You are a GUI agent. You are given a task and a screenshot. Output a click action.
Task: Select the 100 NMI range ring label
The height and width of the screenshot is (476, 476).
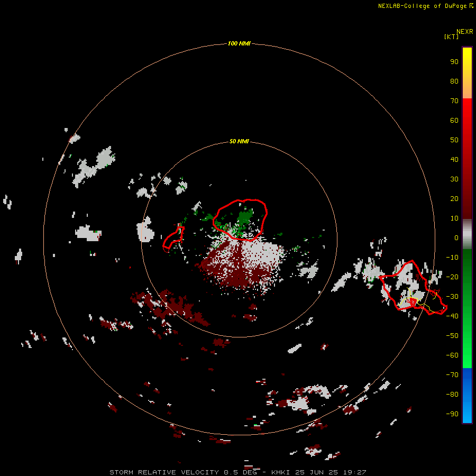point(239,43)
